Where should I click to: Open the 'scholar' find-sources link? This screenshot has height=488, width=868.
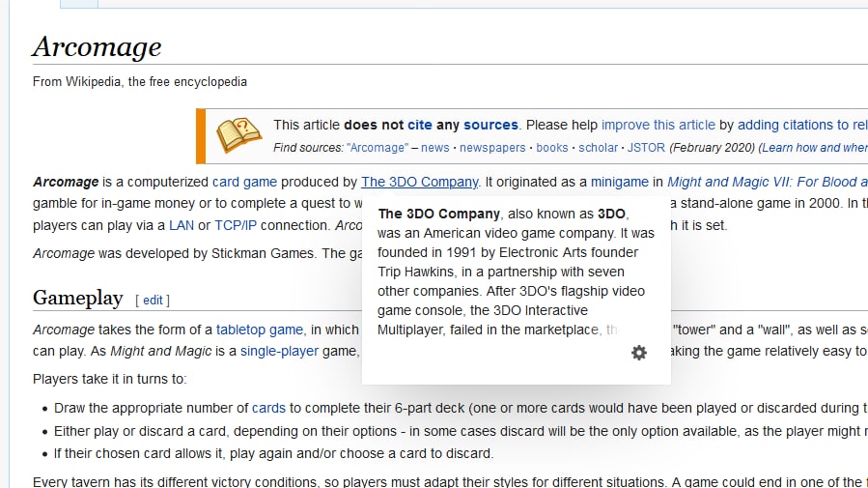click(x=598, y=148)
